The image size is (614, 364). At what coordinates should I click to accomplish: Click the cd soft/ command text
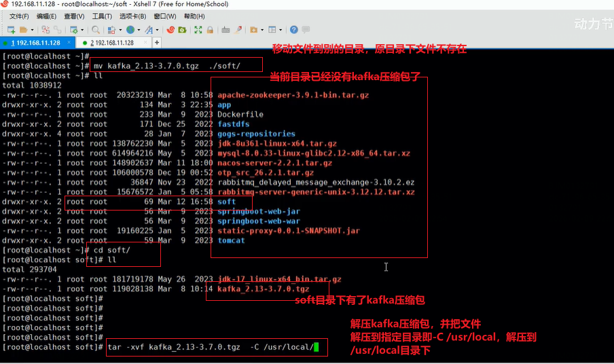point(111,250)
